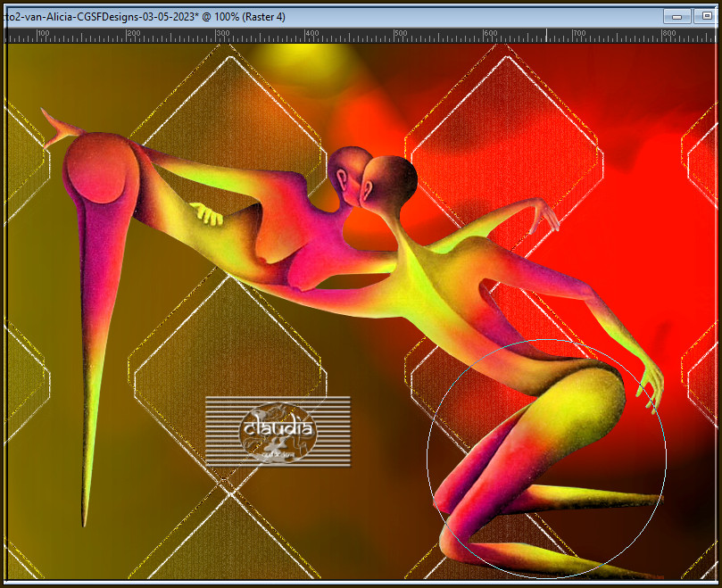Minimize the Alicia image document window

pos(676,17)
